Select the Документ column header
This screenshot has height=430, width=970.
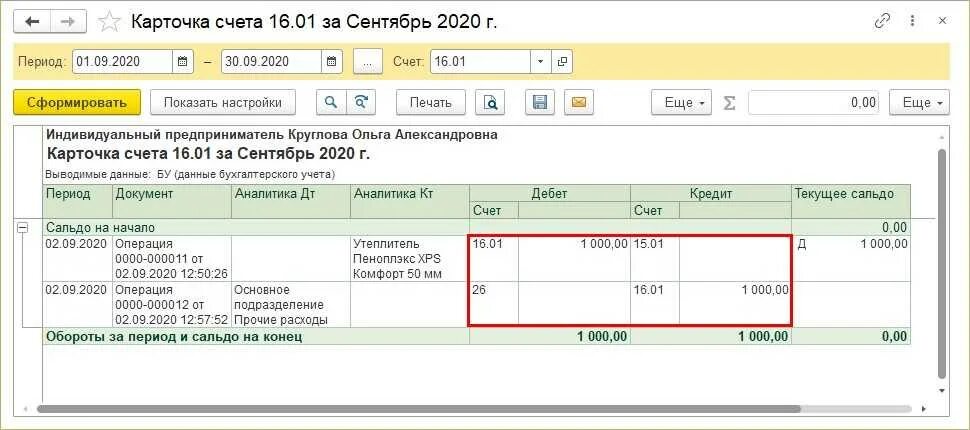tap(172, 201)
